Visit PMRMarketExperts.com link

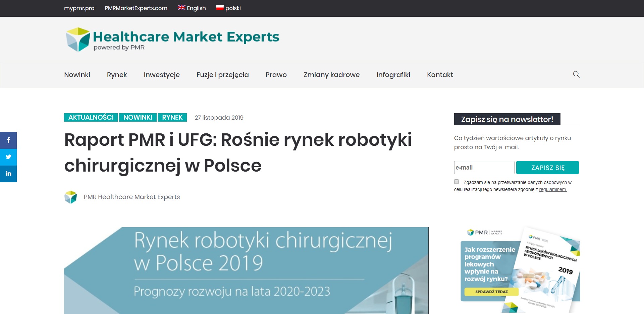136,8
